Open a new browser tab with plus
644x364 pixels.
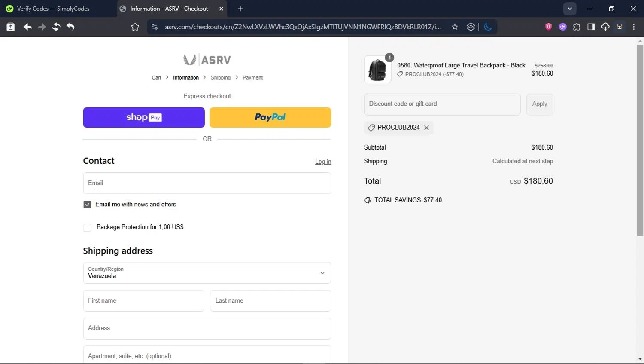240,9
